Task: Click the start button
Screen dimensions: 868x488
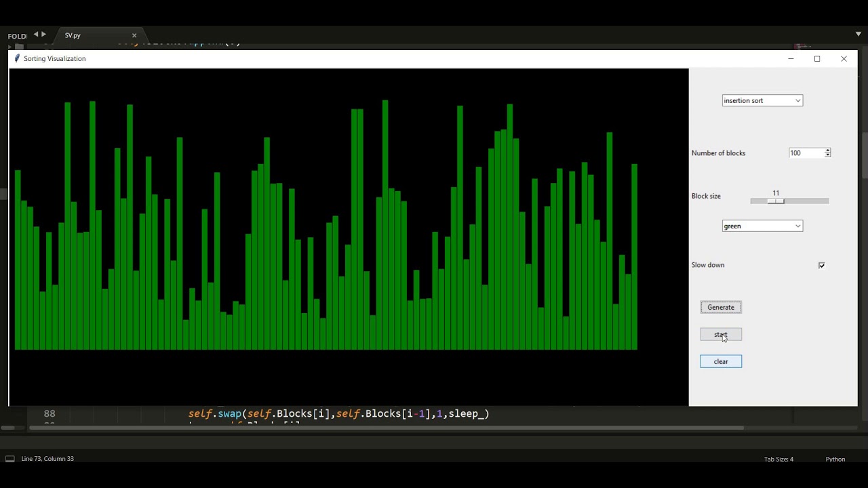Action: tap(721, 334)
